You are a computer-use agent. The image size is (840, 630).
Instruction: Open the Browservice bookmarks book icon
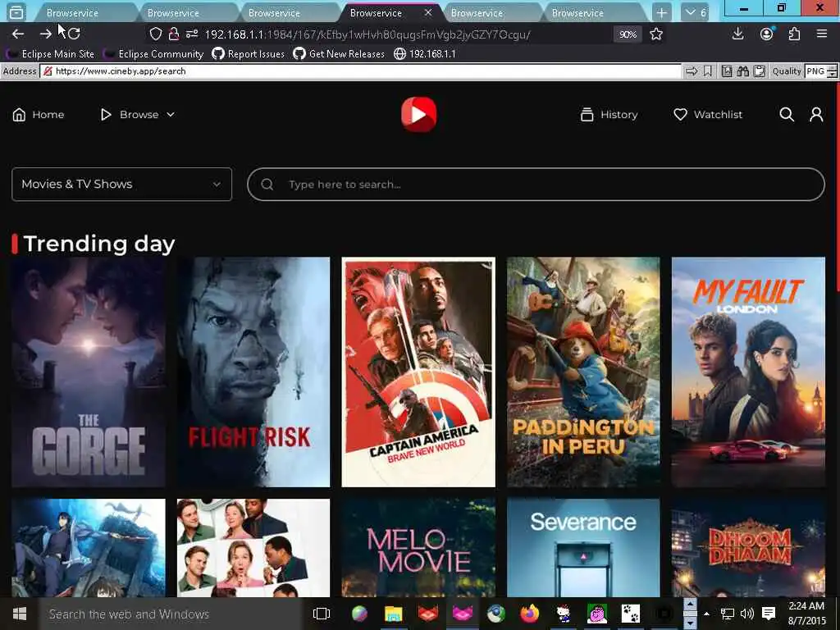pyautogui.click(x=727, y=71)
